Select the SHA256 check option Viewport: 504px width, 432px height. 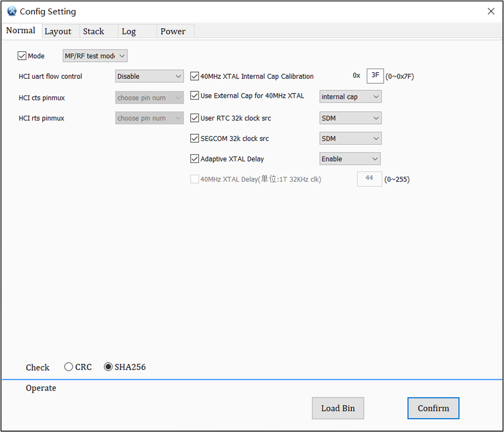tap(109, 366)
